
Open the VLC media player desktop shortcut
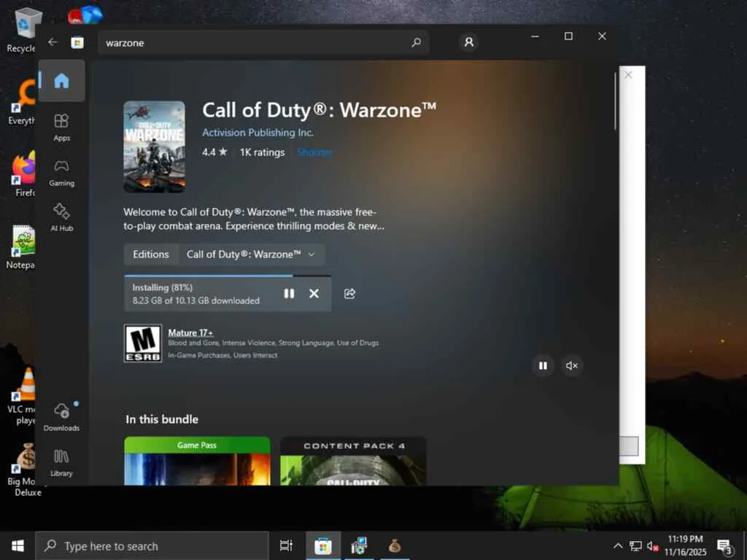(23, 395)
